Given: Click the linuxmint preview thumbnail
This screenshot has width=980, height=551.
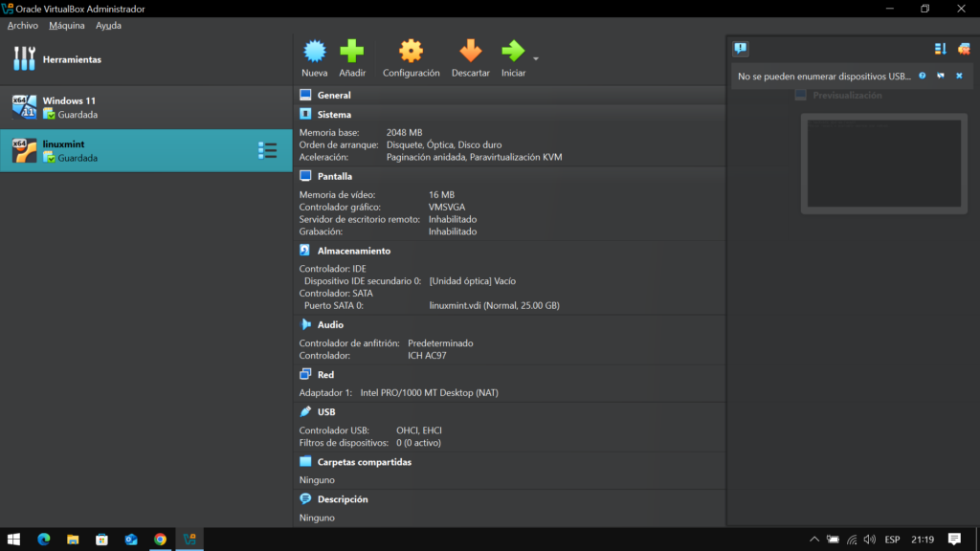Looking at the screenshot, I should 883,163.
